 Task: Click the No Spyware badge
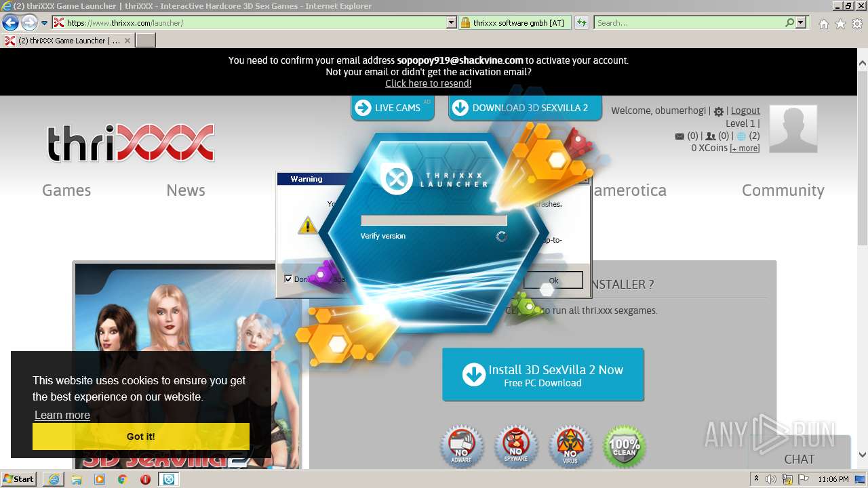[x=516, y=447]
